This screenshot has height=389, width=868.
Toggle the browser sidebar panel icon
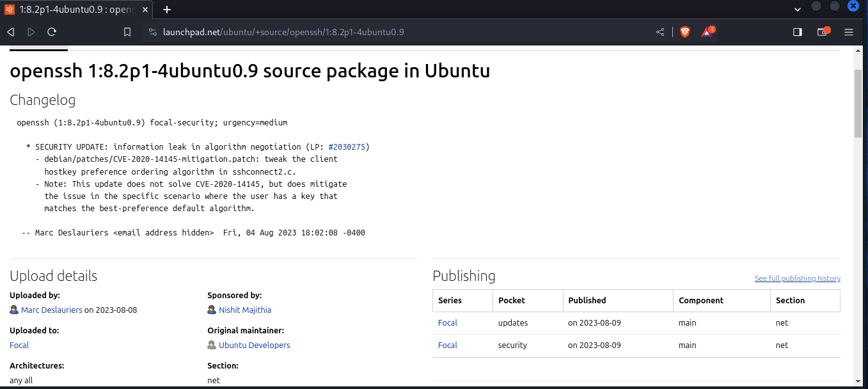[798, 32]
